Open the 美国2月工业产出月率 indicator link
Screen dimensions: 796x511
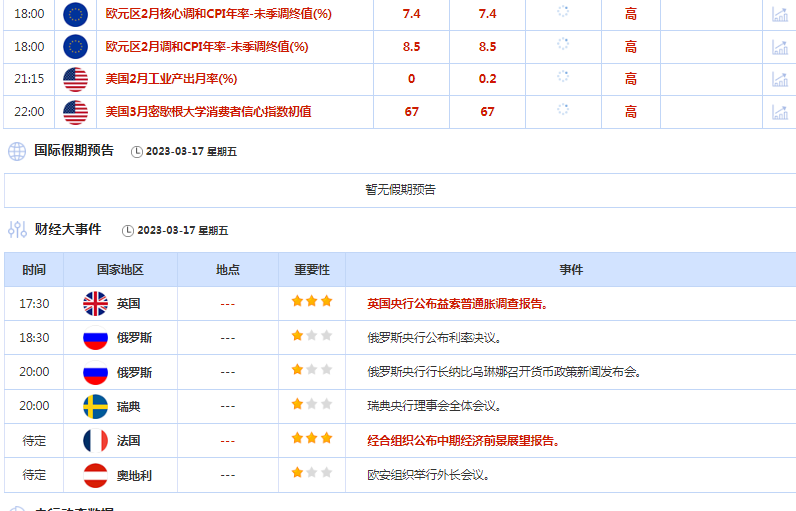(171, 78)
